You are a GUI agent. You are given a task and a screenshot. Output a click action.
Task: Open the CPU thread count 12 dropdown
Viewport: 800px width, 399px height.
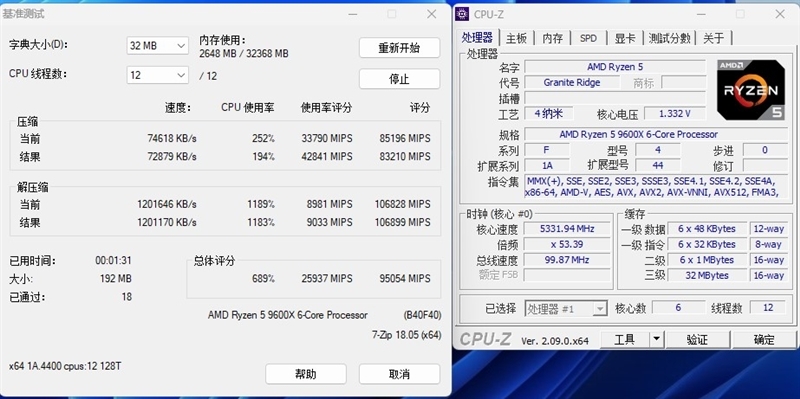(158, 75)
